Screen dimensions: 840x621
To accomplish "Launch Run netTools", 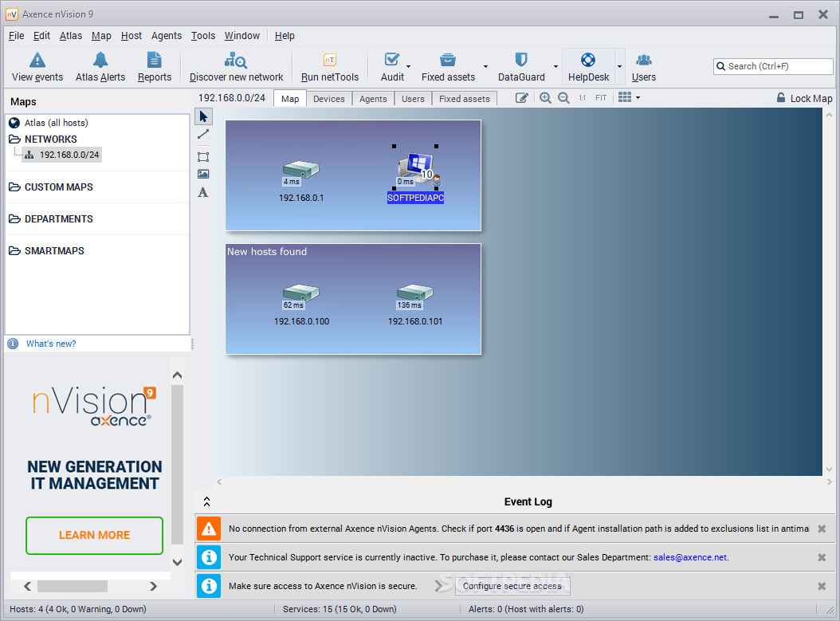I will (x=329, y=67).
